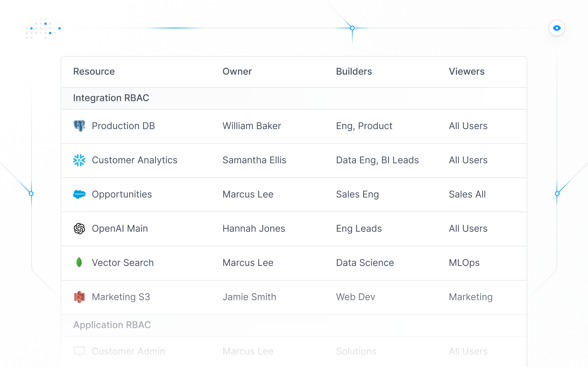This screenshot has height=367, width=588.
Task: Click the monitor icon next to Customer Admin
Action: pos(79,351)
